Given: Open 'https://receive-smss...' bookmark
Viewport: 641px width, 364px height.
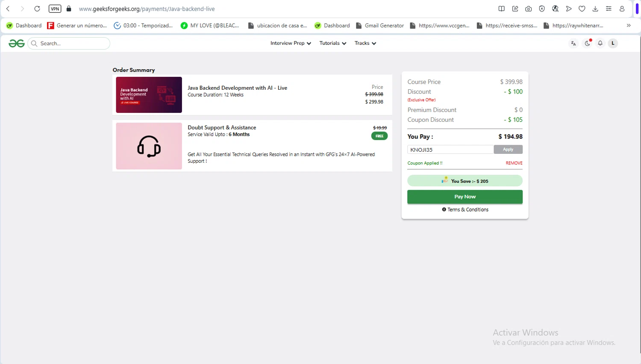Looking at the screenshot, I should (x=507, y=26).
